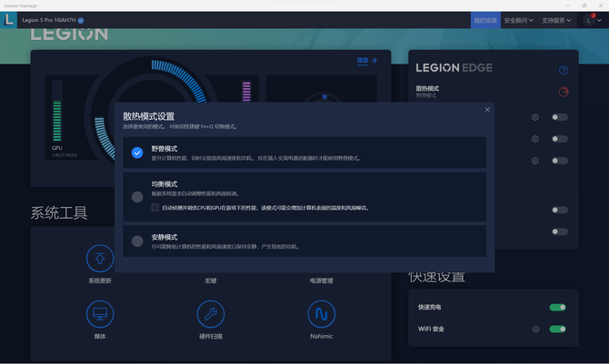Toggle the third Legion Edge switch
The width and height of the screenshot is (609, 364).
tap(560, 161)
